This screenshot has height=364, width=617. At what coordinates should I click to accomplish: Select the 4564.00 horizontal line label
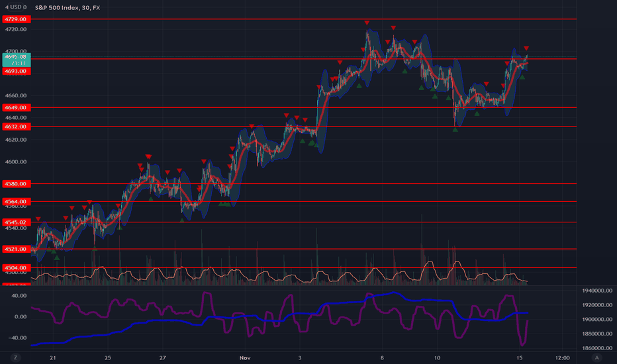[x=16, y=201]
